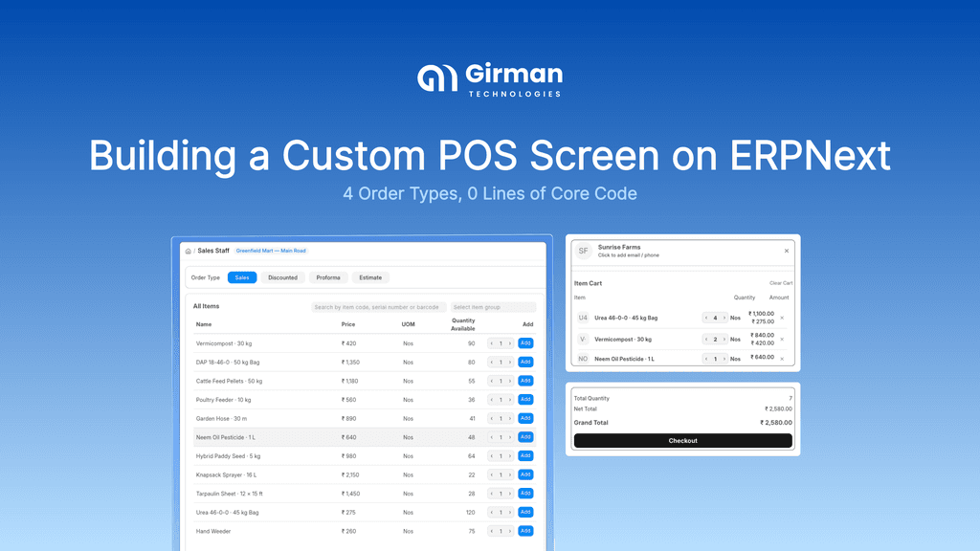This screenshot has width=980, height=551.
Task: Click the Quantity Available column header
Action: (463, 324)
